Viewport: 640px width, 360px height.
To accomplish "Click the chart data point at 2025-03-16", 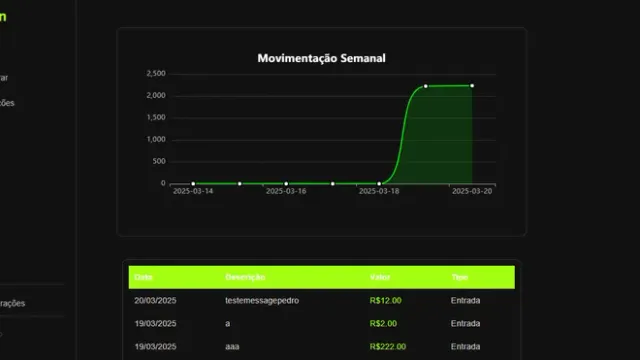I will click(286, 184).
